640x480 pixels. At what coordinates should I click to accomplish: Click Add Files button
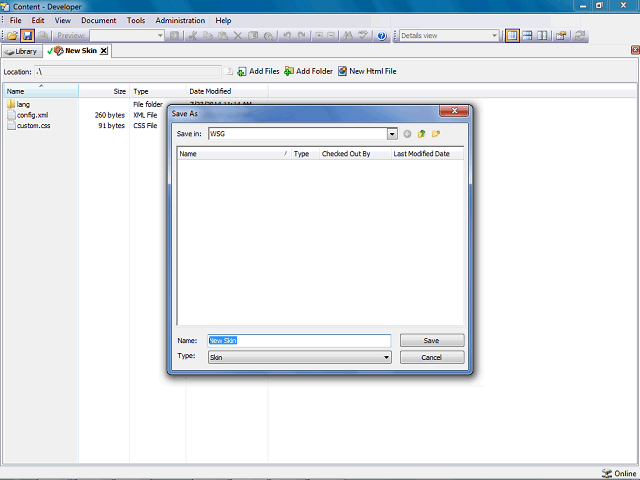click(259, 71)
